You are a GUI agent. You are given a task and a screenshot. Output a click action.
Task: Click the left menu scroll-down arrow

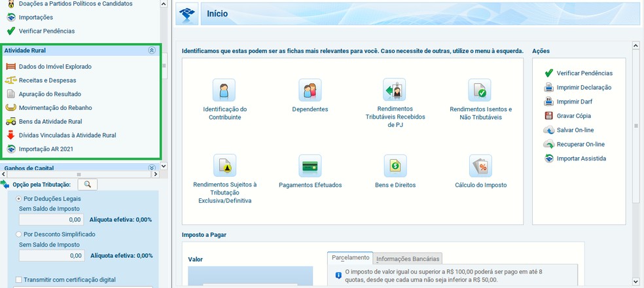click(164, 166)
